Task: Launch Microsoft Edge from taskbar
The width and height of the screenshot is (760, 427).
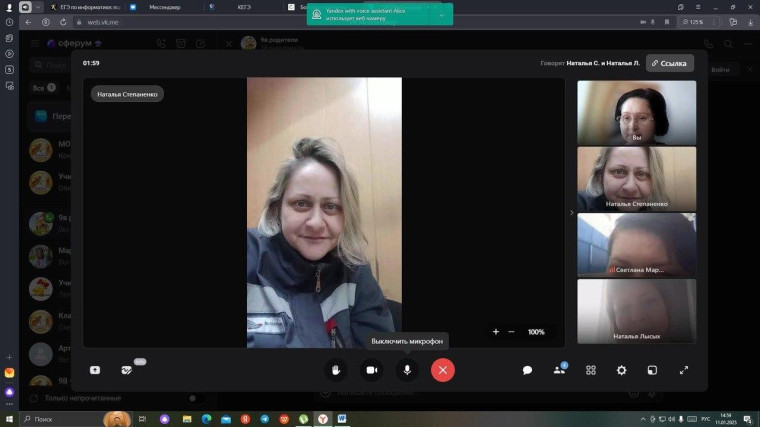Action: pyautogui.click(x=206, y=419)
